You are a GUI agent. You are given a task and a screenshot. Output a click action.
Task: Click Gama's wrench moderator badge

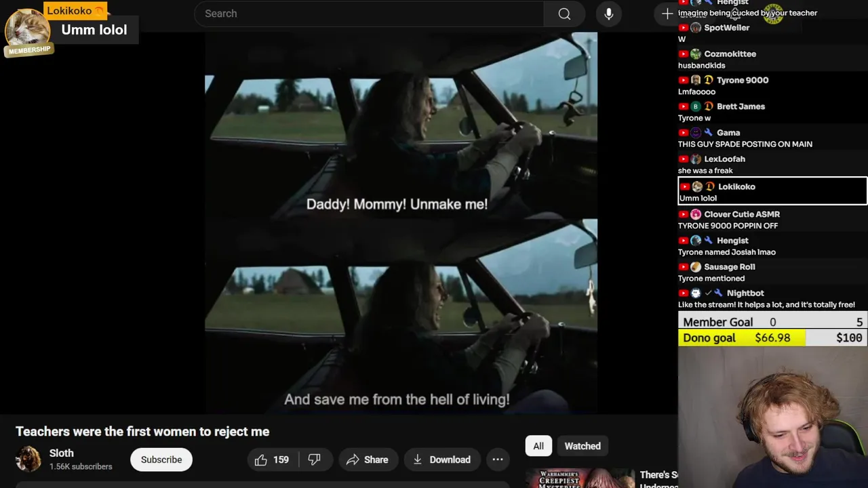click(708, 133)
